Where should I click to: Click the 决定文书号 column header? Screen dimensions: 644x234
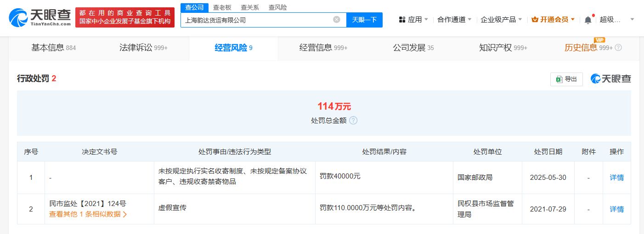(100, 152)
